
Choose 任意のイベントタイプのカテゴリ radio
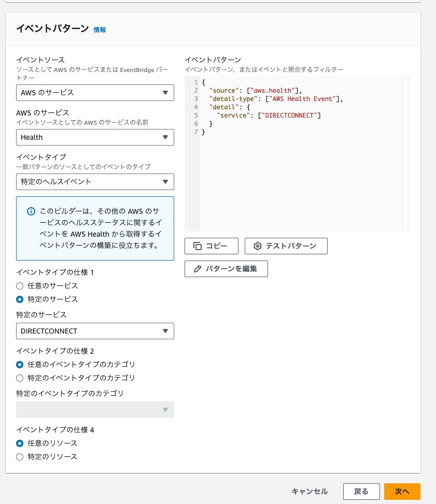point(20,365)
